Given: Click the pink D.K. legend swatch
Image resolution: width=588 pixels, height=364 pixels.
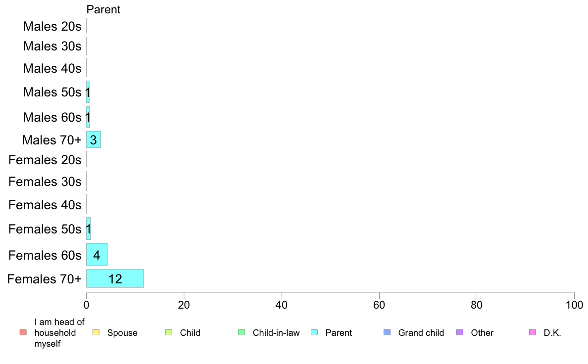Looking at the screenshot, I should click(x=533, y=332).
